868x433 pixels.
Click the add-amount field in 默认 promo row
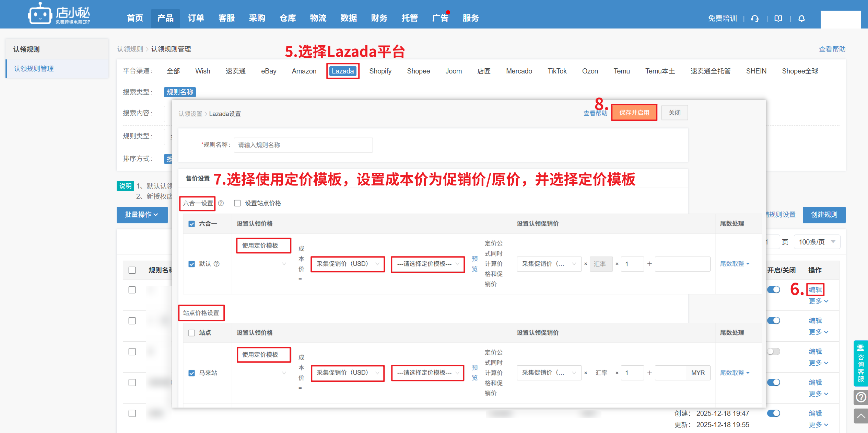(x=682, y=264)
